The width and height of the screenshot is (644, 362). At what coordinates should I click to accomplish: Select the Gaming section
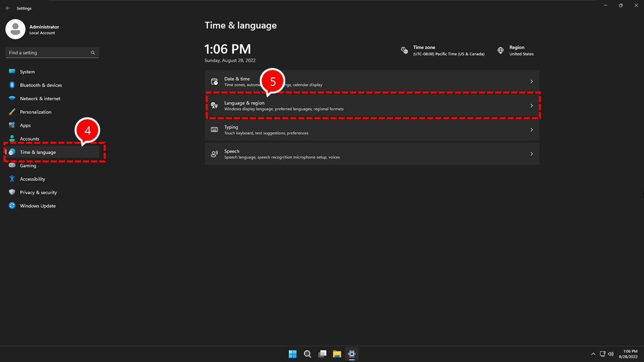28,165
